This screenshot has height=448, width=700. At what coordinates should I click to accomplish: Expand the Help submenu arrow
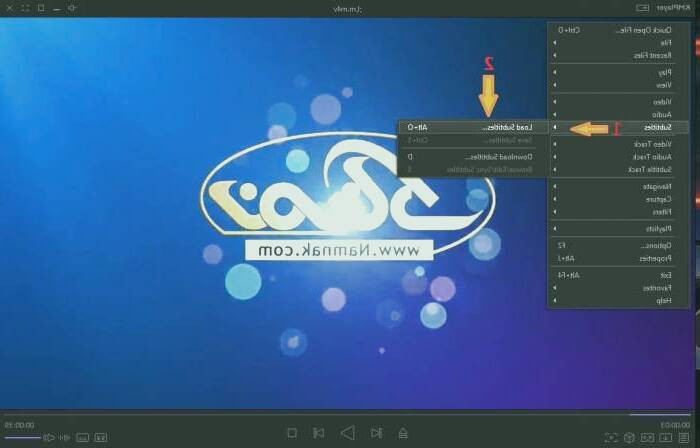coord(554,301)
